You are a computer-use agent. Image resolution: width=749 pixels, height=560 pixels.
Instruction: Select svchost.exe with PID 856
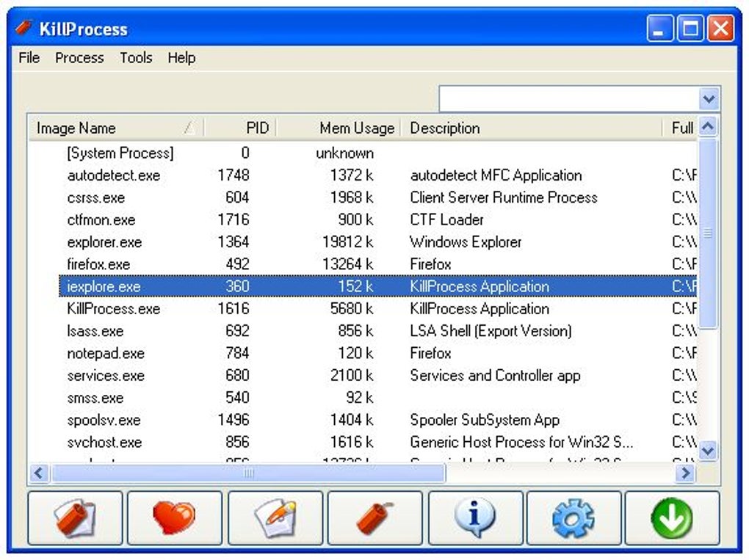(x=363, y=442)
